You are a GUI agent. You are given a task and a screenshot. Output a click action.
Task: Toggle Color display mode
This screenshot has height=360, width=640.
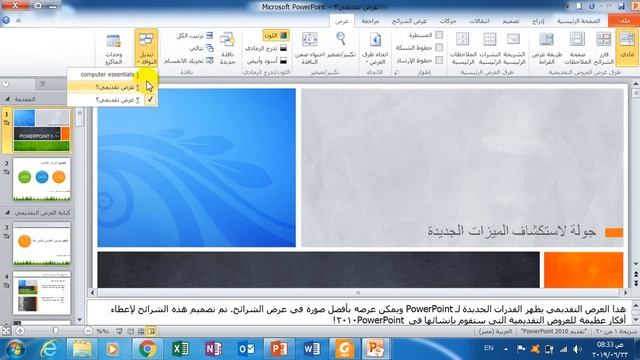click(x=276, y=36)
